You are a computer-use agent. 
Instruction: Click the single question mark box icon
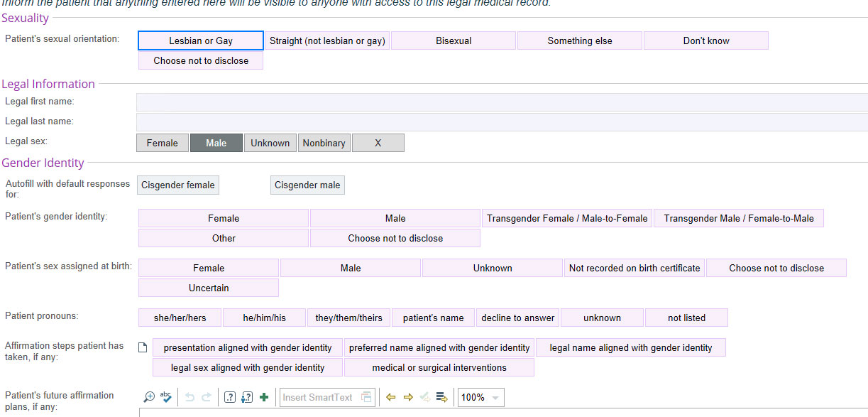click(x=229, y=397)
